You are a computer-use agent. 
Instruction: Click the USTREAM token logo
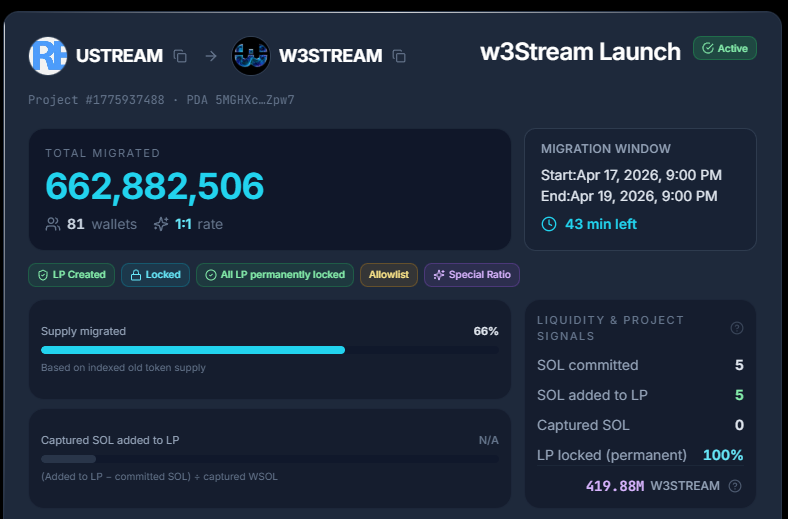[48, 56]
